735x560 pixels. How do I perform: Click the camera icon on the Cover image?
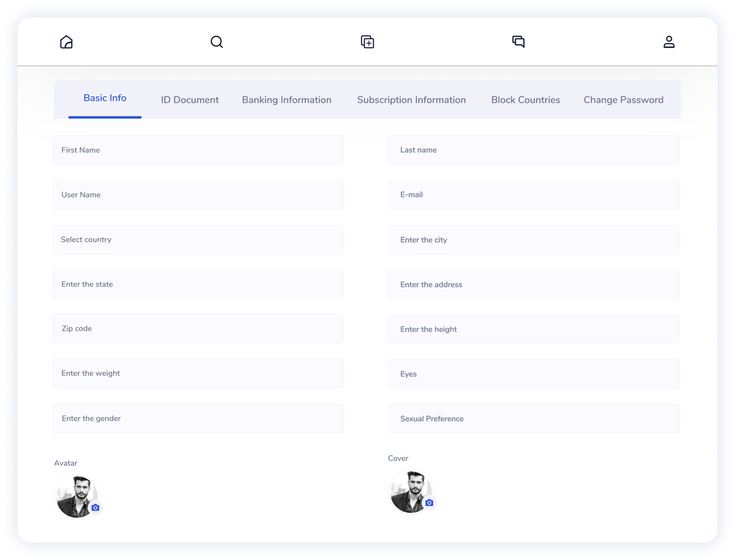[429, 503]
